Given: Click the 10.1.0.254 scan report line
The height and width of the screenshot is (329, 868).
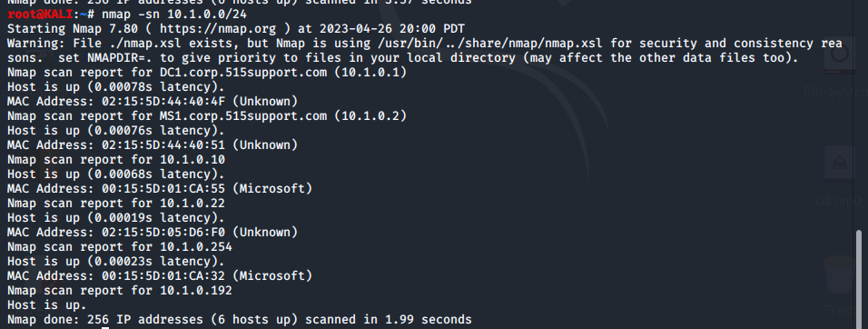Looking at the screenshot, I should point(120,246).
